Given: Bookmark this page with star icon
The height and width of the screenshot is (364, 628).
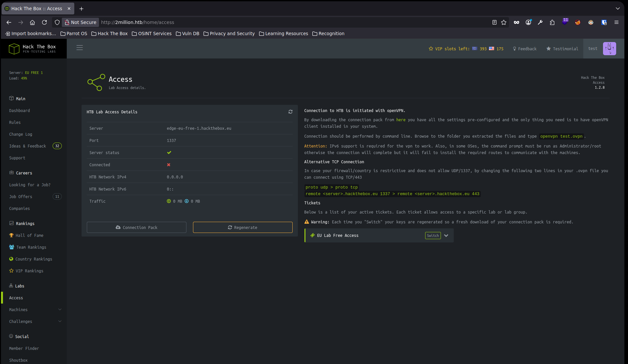Looking at the screenshot, I should 504,22.
